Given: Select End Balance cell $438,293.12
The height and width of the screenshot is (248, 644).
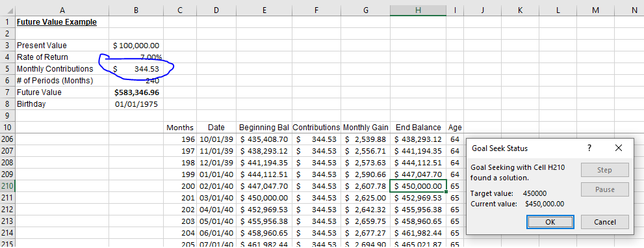Looking at the screenshot, I should coord(418,139).
